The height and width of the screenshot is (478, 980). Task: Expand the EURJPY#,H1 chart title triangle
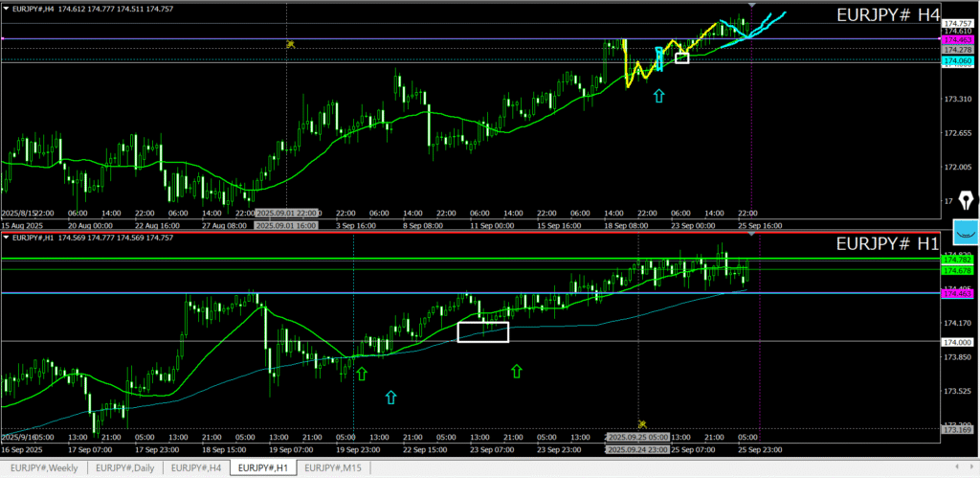coord(5,238)
